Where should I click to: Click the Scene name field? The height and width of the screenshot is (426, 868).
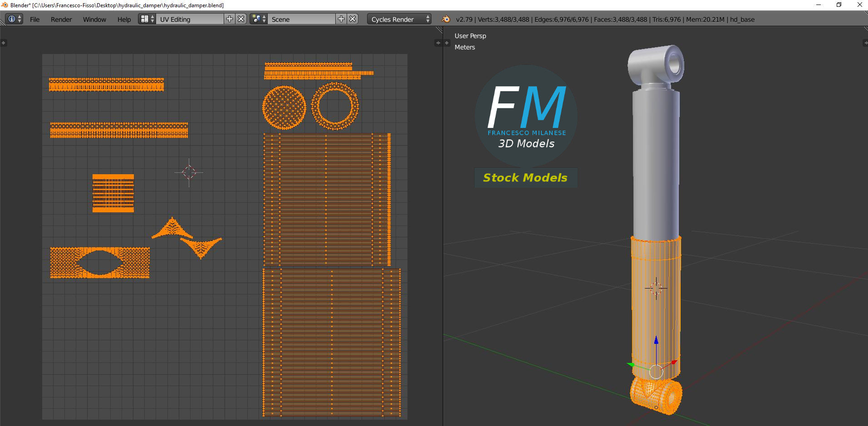[302, 19]
